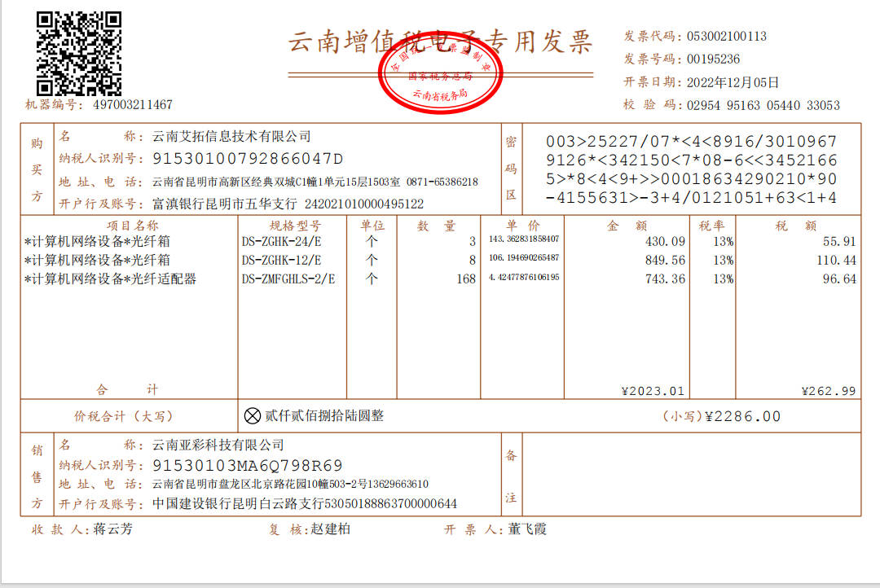Click the red oval tax bureau seal
The height and width of the screenshot is (588, 880).
pyautogui.click(x=440, y=72)
